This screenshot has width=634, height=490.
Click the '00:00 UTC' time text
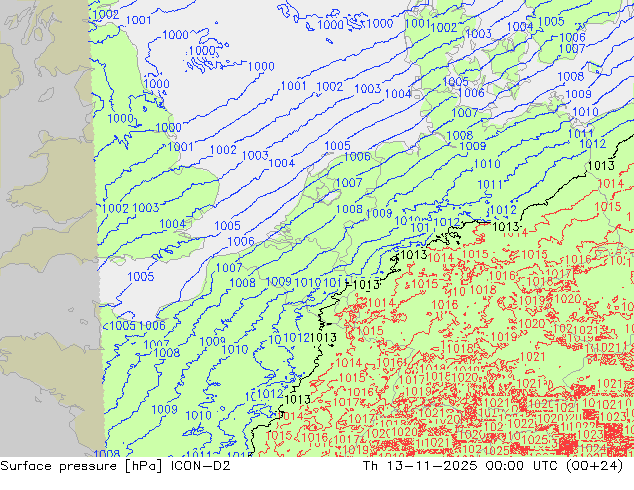522,466
